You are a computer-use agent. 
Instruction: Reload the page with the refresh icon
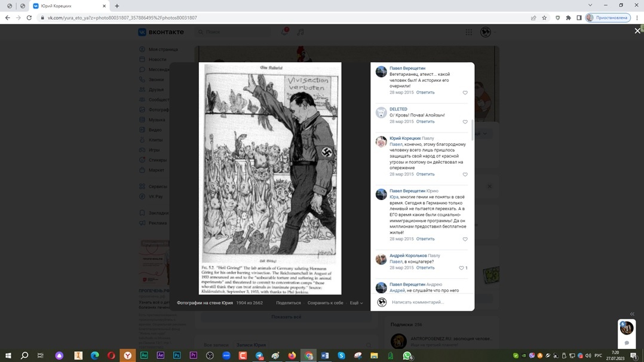point(29,18)
